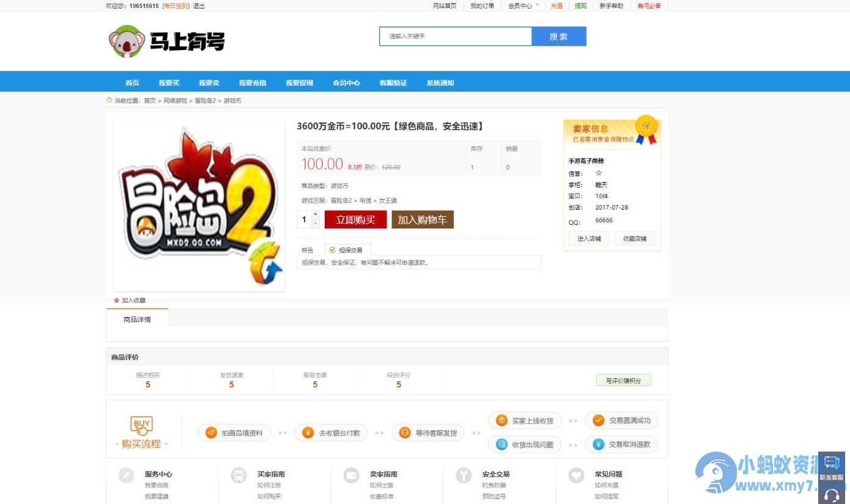Screen dimensions: 850x504
Task: Click the 钓鱼防骗 footer link
Action: click(x=494, y=485)
